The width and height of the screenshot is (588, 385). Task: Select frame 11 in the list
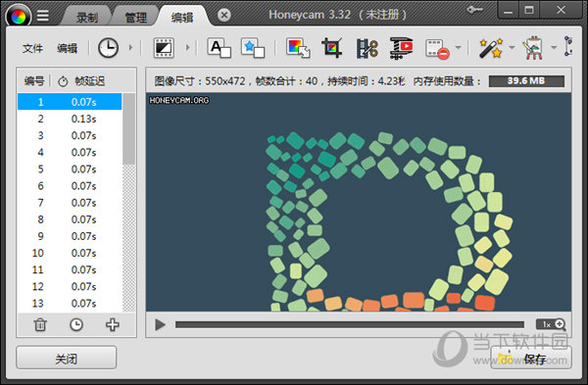click(70, 269)
